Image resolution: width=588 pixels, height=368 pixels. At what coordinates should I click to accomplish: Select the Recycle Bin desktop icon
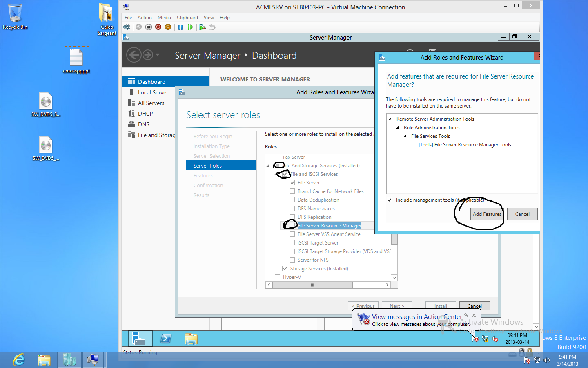click(x=15, y=17)
